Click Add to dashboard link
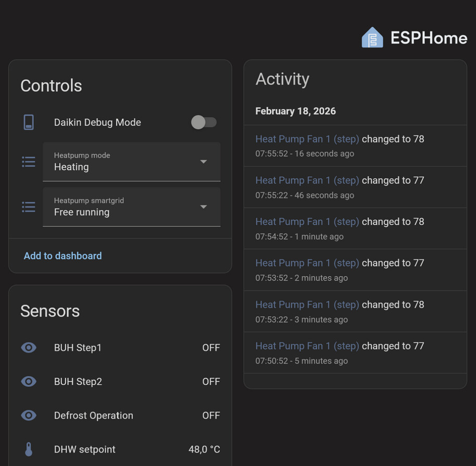 (x=62, y=256)
